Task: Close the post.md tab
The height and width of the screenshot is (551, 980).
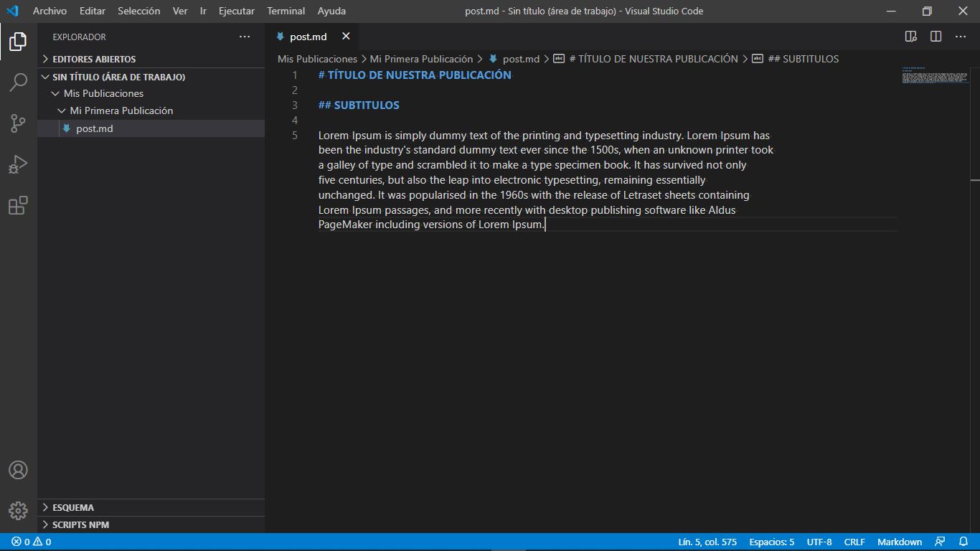Action: point(346,37)
